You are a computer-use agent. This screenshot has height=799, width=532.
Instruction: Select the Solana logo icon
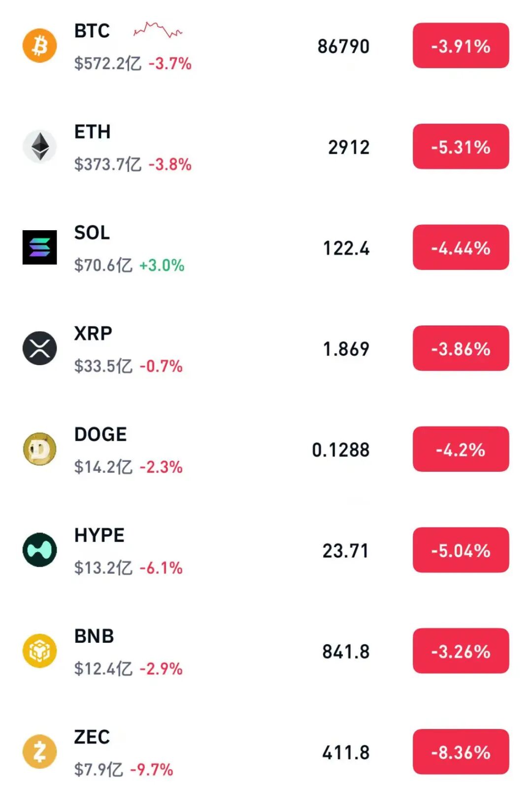point(40,247)
